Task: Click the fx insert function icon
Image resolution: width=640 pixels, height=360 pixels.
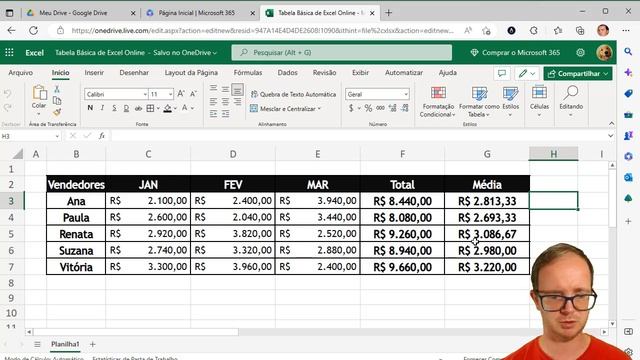Action: [x=102, y=136]
